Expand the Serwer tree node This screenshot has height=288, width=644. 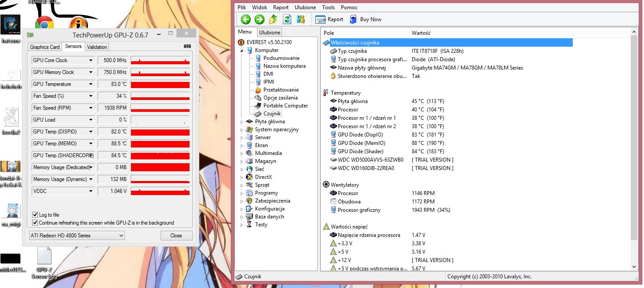pos(241,137)
